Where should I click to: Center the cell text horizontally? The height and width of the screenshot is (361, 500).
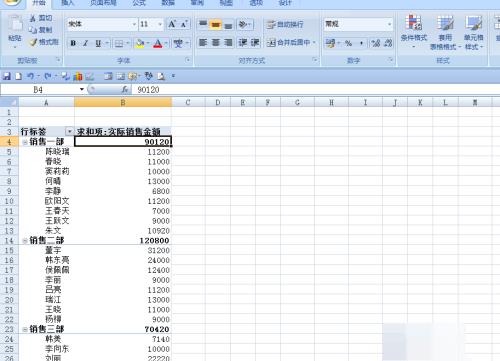click(x=216, y=43)
